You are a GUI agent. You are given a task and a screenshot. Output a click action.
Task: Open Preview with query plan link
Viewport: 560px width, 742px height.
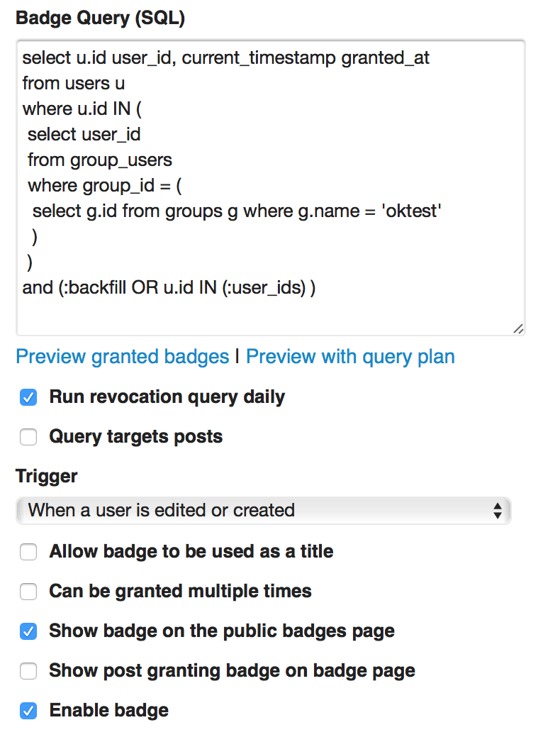click(x=350, y=356)
